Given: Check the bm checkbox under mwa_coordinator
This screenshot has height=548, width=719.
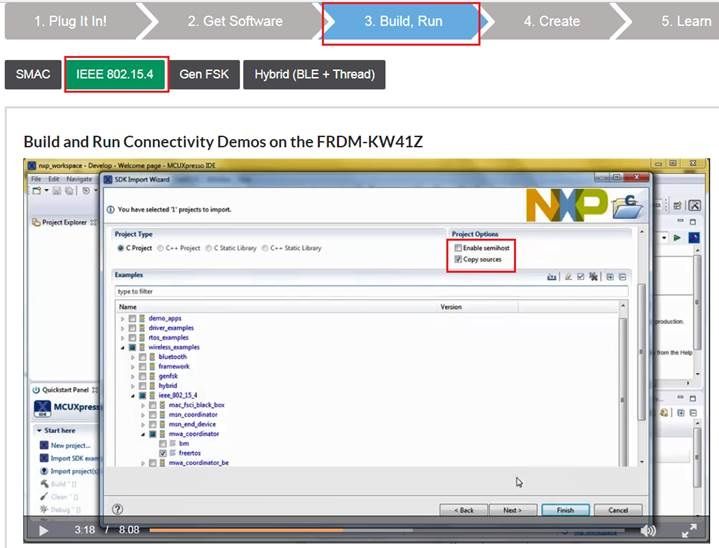Looking at the screenshot, I should [x=163, y=443].
